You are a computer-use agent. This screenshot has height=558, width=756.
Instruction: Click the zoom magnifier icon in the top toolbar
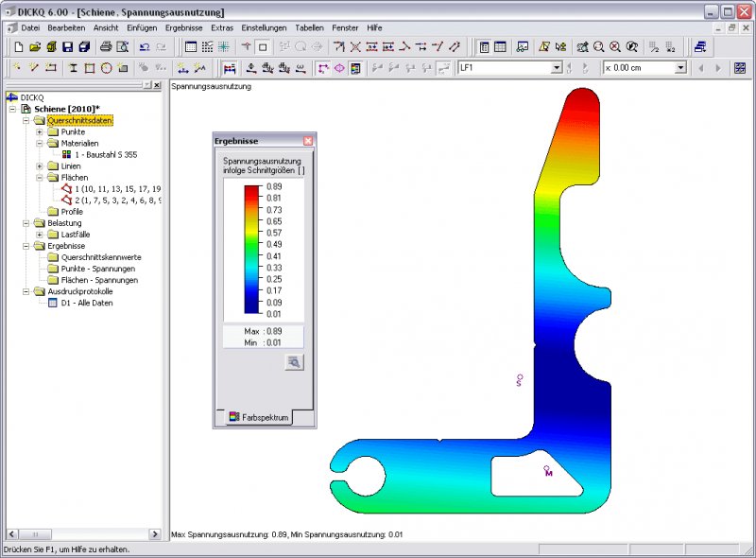(x=599, y=47)
